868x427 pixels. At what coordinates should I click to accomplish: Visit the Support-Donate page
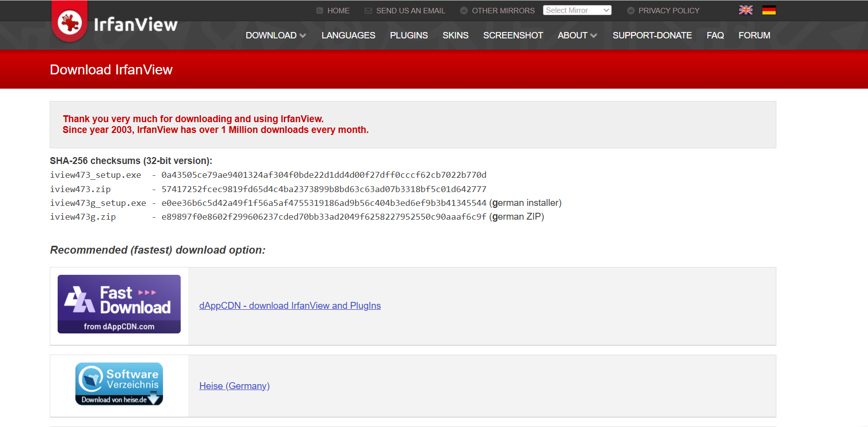(652, 35)
